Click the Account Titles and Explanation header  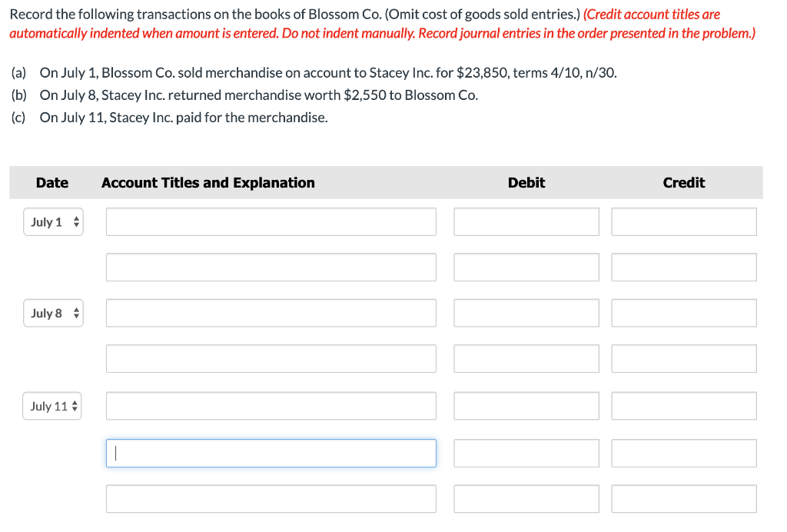[208, 182]
